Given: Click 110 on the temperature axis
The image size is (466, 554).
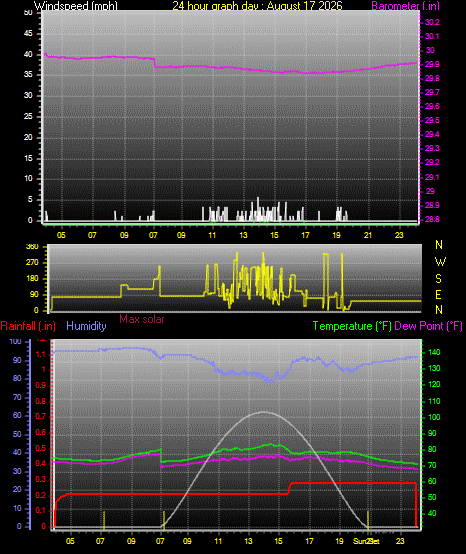Looking at the screenshot, I should pyautogui.click(x=434, y=401).
